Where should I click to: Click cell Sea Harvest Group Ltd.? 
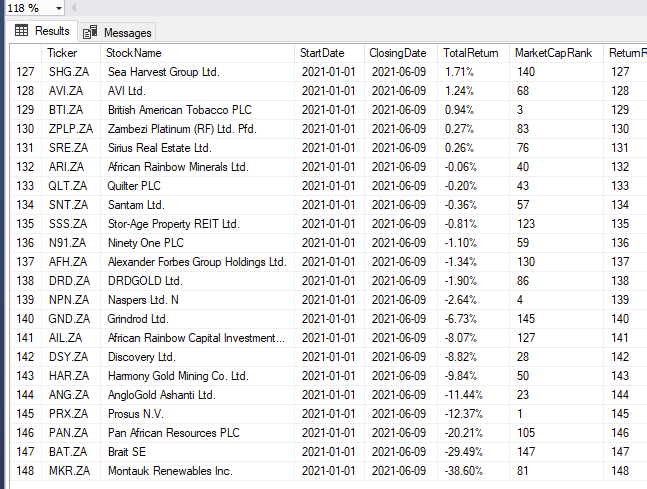pyautogui.click(x=198, y=72)
